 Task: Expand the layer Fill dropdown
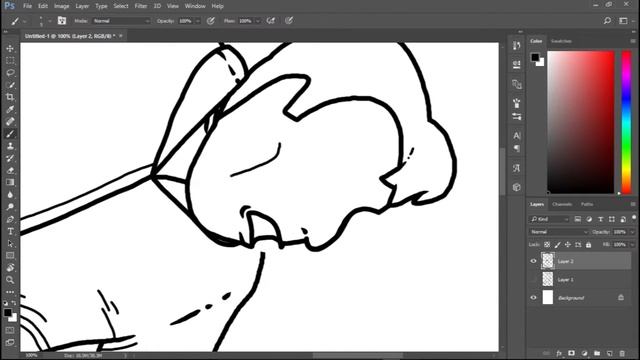[633, 245]
